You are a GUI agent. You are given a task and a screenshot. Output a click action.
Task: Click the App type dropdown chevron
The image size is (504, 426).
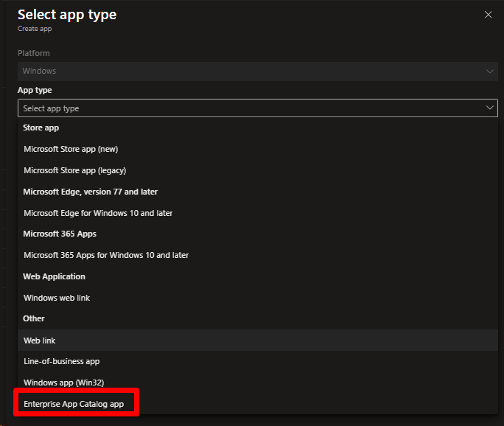pos(489,108)
